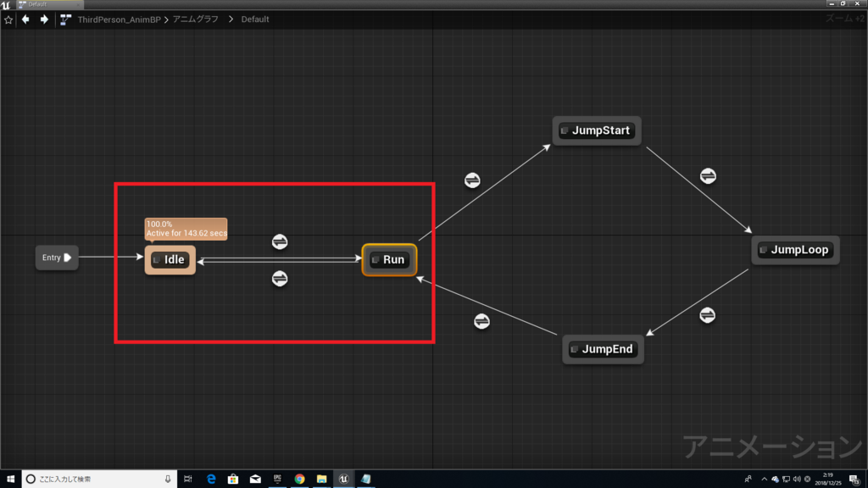Select the JumpLoop to JumpEnd transition rule icon
868x488 pixels.
click(x=708, y=315)
